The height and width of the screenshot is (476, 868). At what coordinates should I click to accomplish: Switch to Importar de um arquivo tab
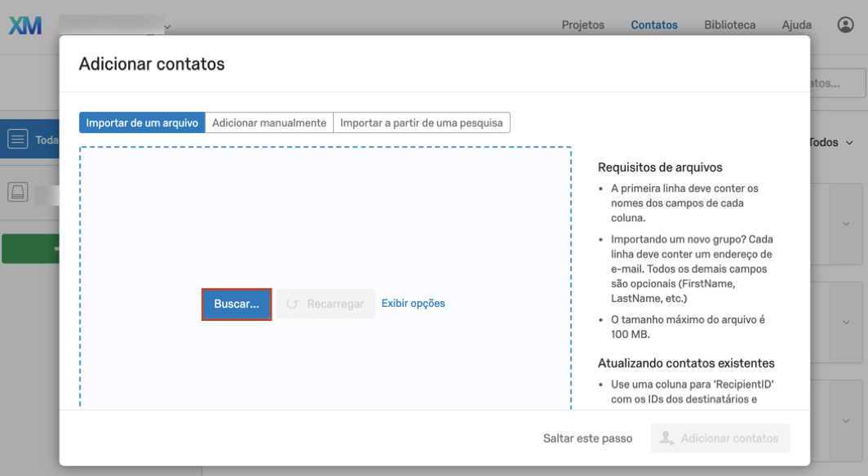pos(142,122)
